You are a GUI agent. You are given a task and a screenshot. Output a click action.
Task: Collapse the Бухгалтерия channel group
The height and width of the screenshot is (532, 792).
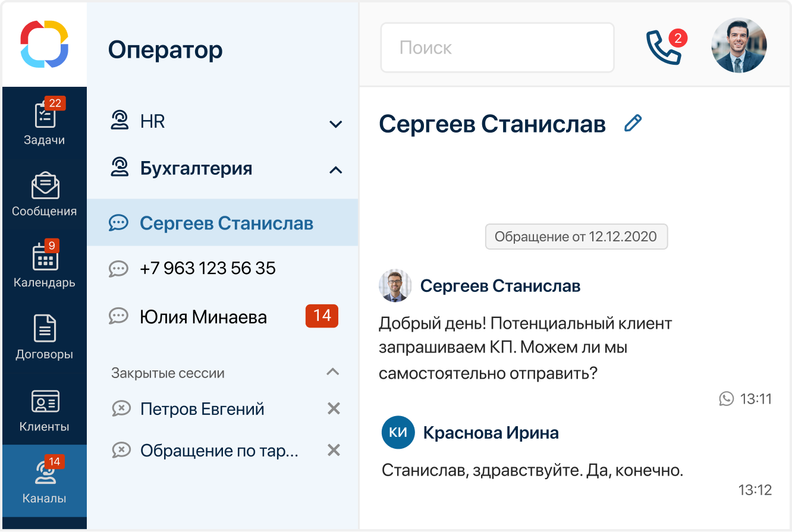[x=335, y=170]
